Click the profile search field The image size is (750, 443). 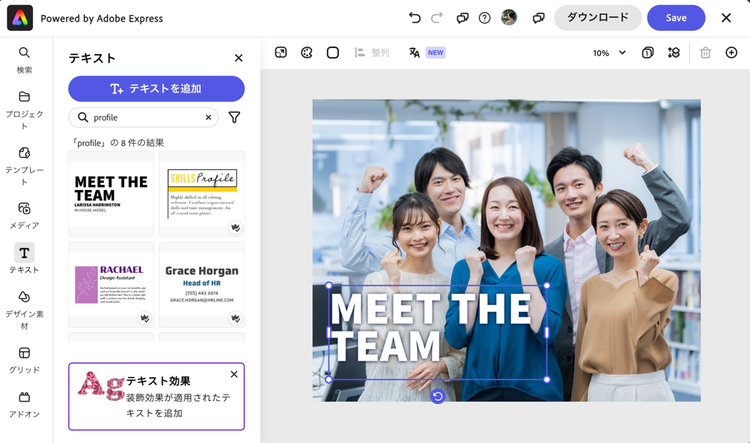(x=143, y=117)
